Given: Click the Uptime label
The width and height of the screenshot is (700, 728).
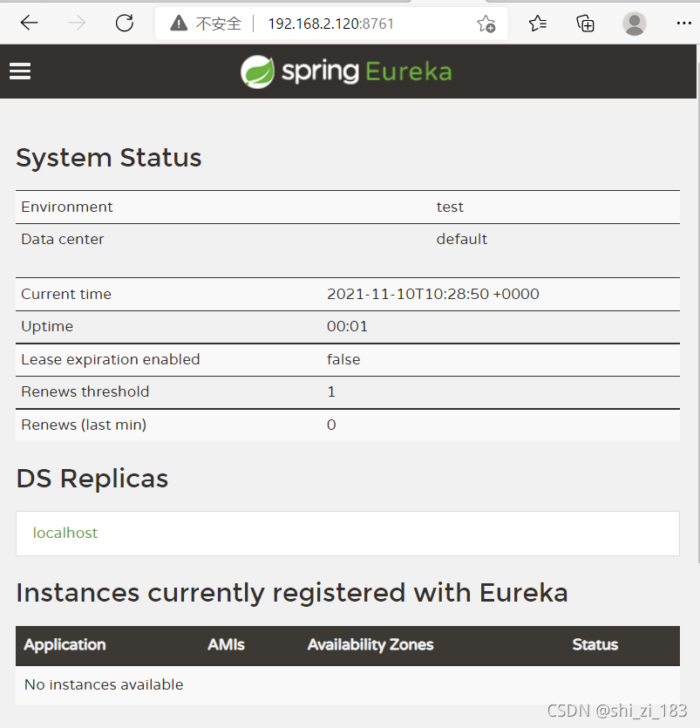Looking at the screenshot, I should 47,326.
